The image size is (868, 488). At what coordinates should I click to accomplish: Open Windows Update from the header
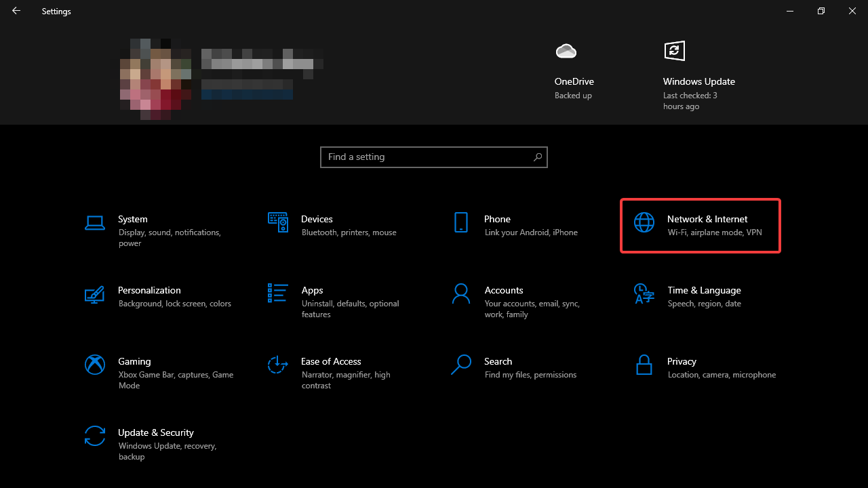point(674,51)
